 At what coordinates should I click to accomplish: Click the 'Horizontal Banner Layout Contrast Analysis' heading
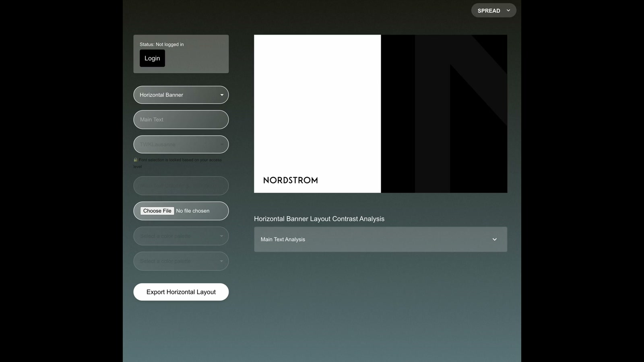[319, 219]
